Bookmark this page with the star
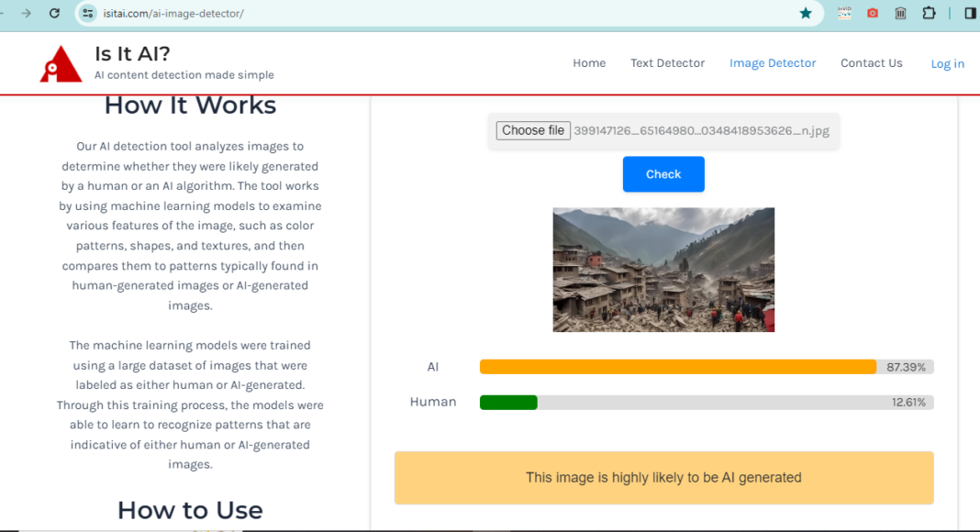The image size is (980, 532). [806, 13]
